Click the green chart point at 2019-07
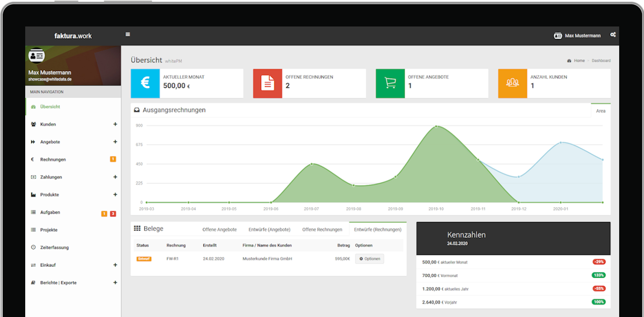Screen dimensions: 644x317 click(312, 164)
